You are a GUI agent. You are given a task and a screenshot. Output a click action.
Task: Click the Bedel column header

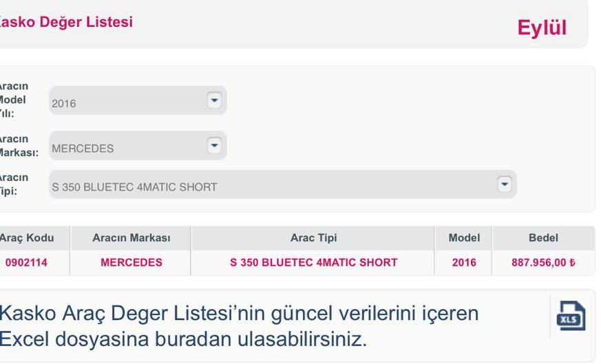(x=543, y=238)
